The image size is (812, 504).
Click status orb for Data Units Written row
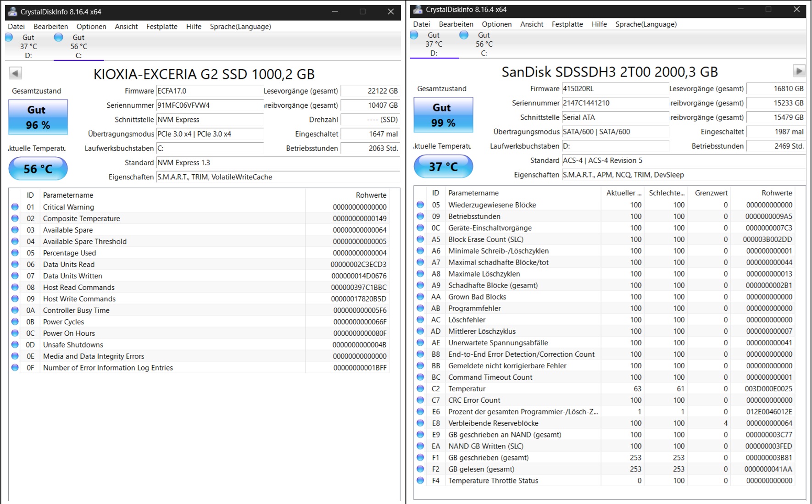[15, 276]
